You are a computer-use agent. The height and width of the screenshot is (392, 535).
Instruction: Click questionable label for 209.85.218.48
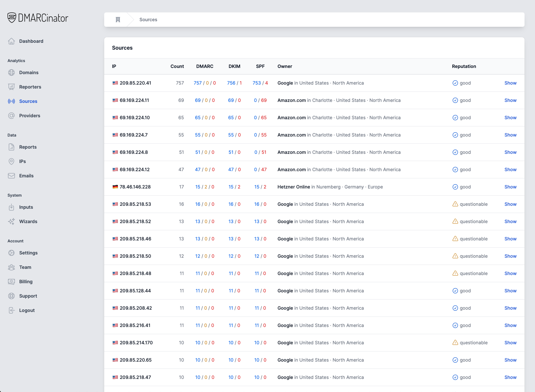click(474, 273)
